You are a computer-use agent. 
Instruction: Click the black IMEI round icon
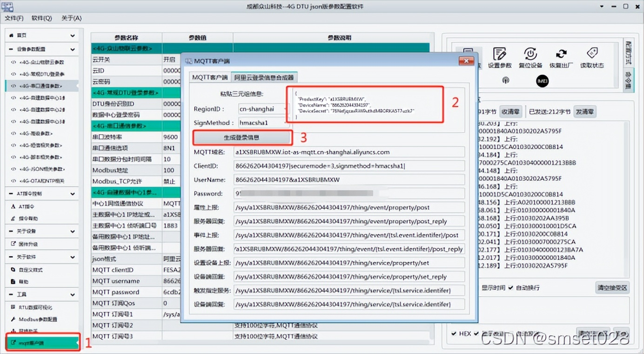pos(543,81)
